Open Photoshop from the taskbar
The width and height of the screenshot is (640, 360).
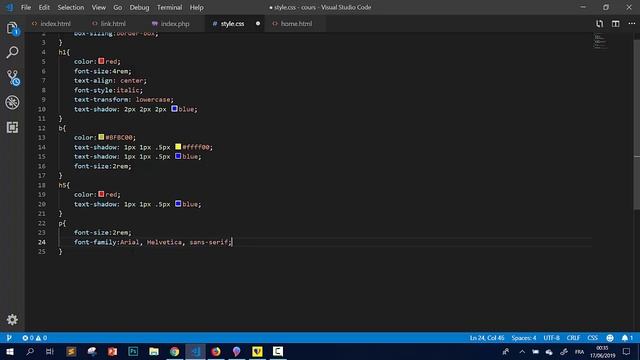(x=133, y=351)
